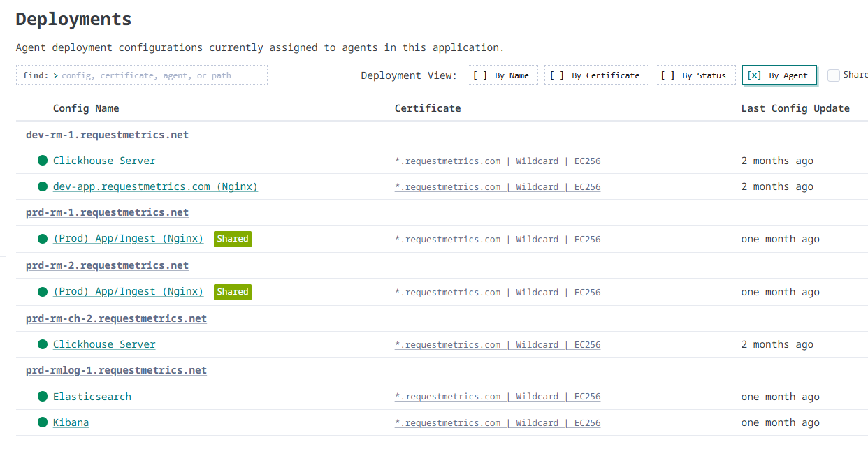Screen dimensions: 868x456
Task: Open Clickhouse Server config under dev-rm-1
Action: (x=104, y=161)
